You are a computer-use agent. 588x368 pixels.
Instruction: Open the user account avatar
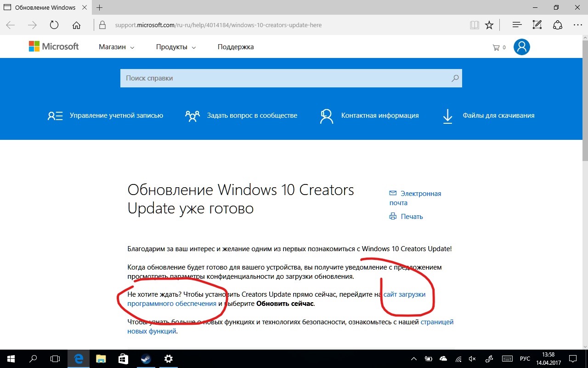(521, 47)
